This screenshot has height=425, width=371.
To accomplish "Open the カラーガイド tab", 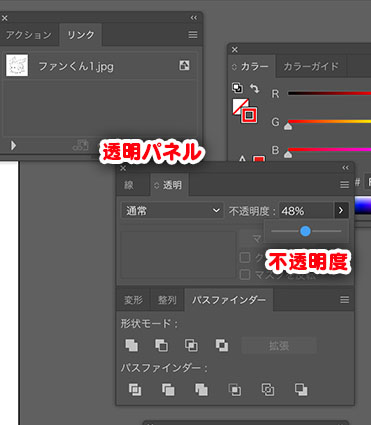I will 311,67.
